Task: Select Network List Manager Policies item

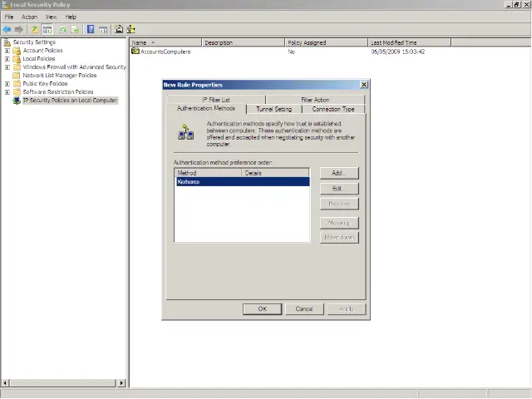Action: pos(59,76)
